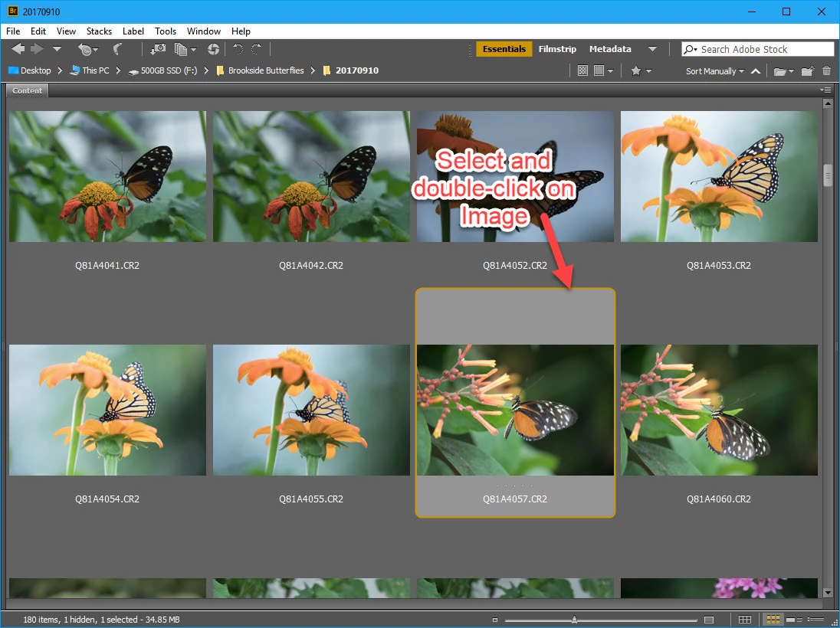Switch to view content as thumbnails

(773, 620)
